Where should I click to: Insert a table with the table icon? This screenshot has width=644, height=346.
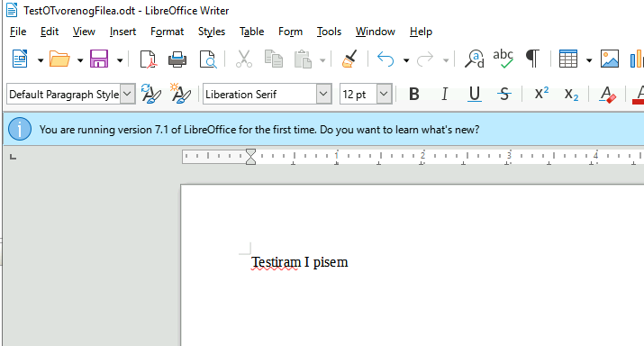[x=568, y=59]
